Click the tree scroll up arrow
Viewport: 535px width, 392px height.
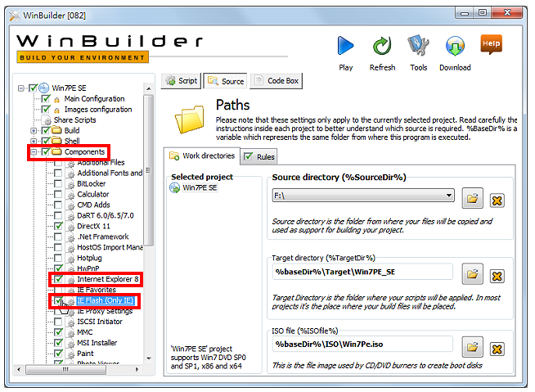[x=149, y=88]
